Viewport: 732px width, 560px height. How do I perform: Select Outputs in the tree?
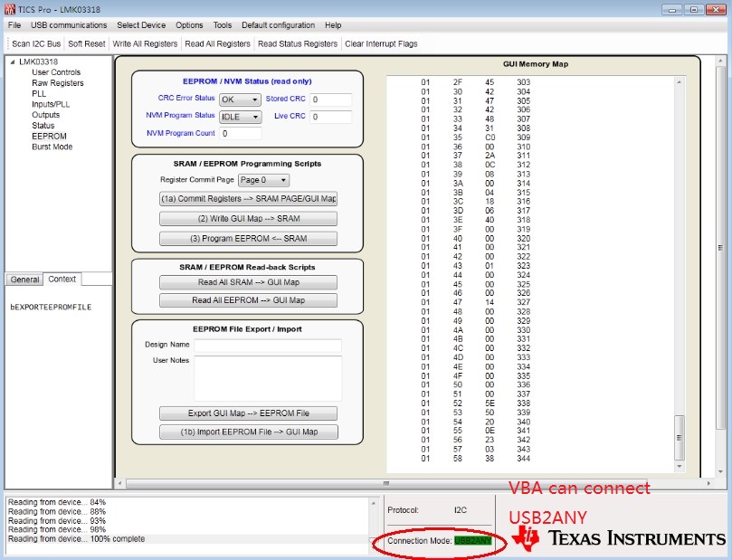(x=46, y=115)
